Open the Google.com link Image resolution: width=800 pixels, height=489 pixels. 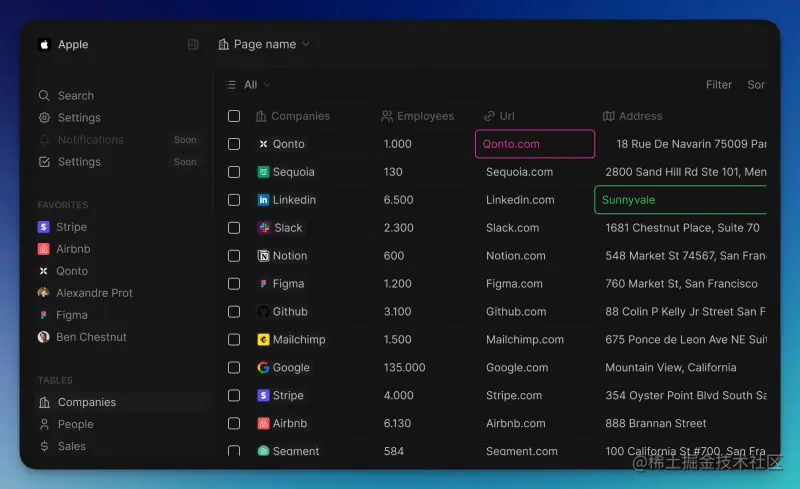click(x=517, y=368)
